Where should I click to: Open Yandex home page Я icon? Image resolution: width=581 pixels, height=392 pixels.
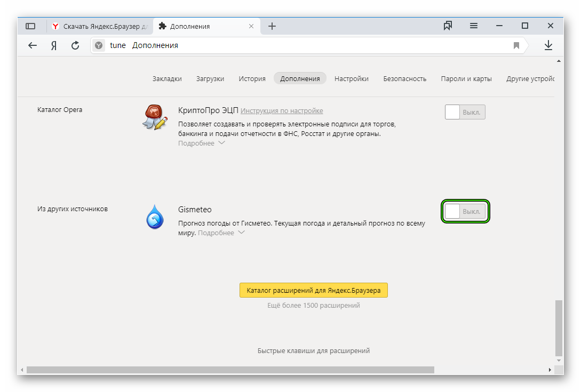coord(54,45)
